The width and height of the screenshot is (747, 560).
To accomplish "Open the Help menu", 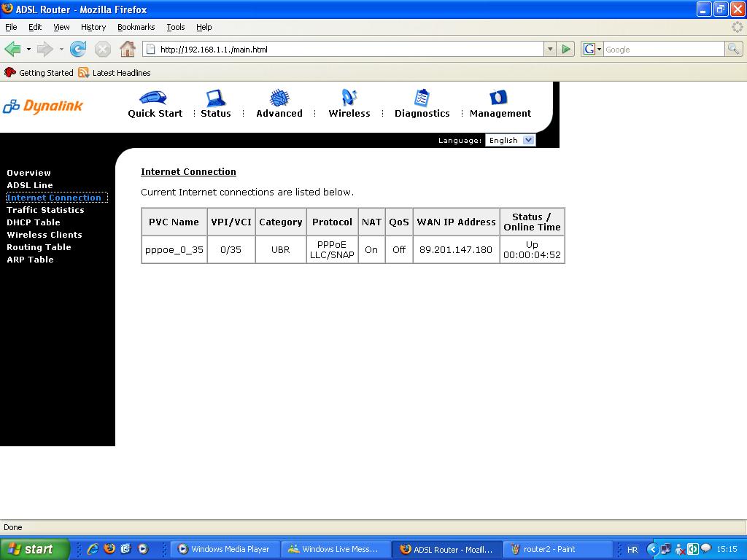I will (204, 27).
